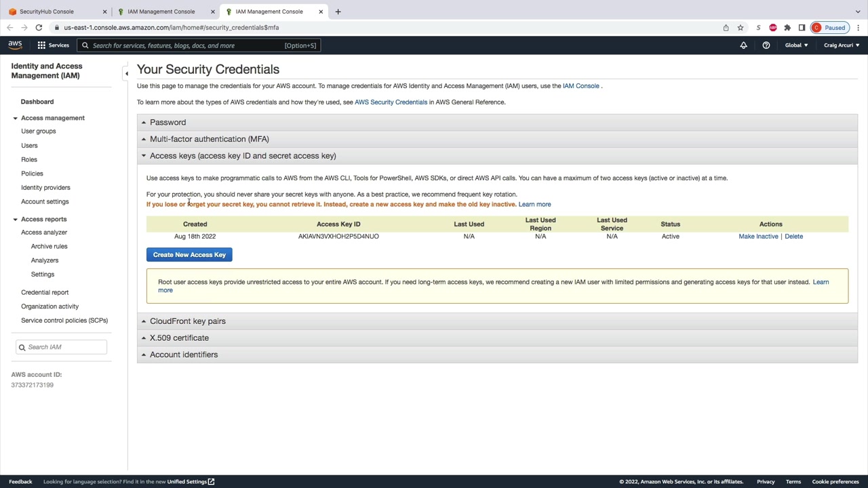This screenshot has height=488, width=868.
Task: Open the AWS notifications bell
Action: 743,45
